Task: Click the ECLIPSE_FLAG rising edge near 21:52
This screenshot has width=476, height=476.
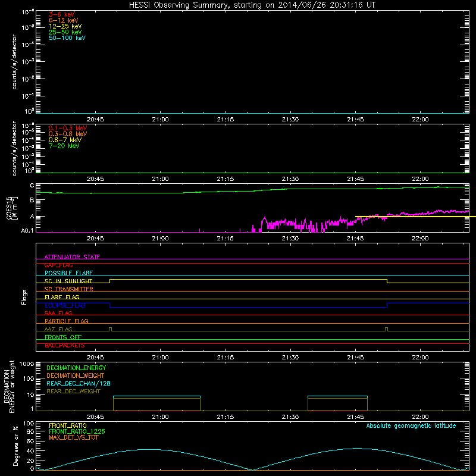Action: [387, 305]
